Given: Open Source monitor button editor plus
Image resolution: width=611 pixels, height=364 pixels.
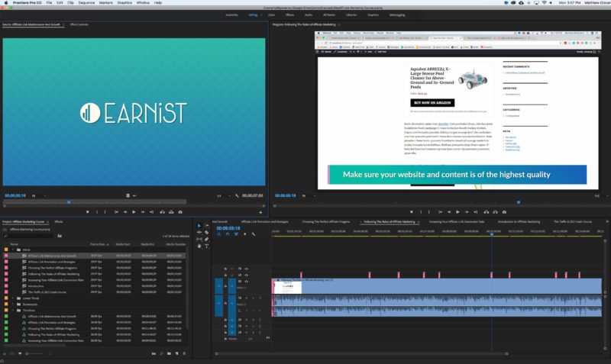Looking at the screenshot, I should 260,213.
